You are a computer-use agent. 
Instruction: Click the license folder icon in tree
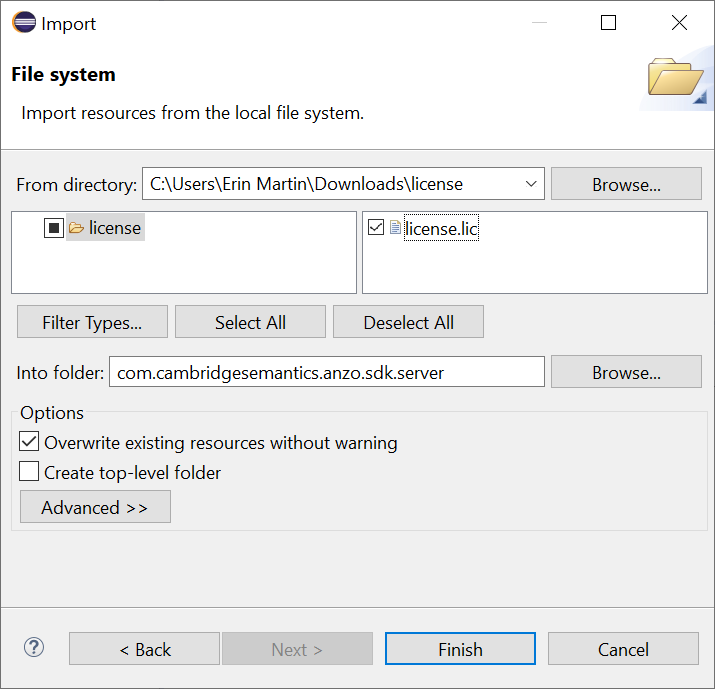click(76, 228)
